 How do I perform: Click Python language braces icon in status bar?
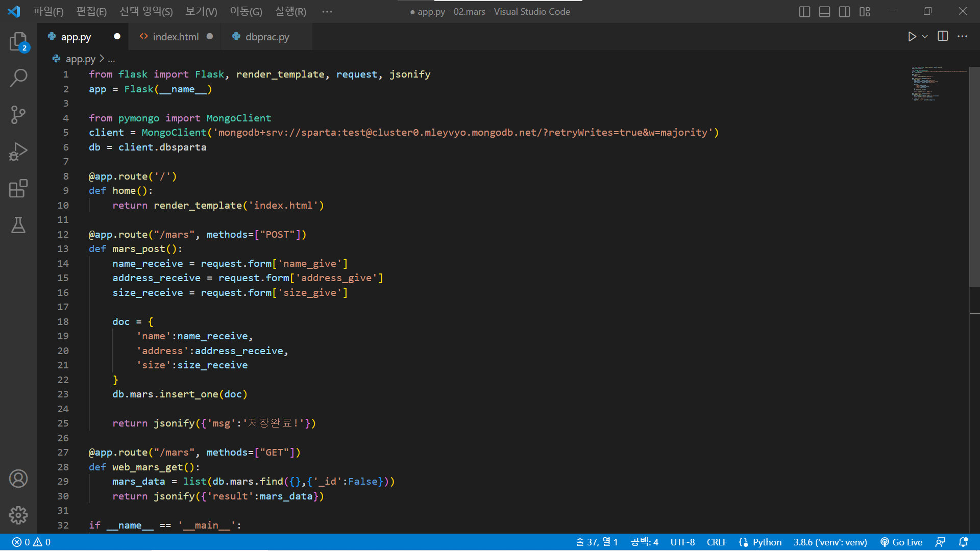pyautogui.click(x=743, y=542)
